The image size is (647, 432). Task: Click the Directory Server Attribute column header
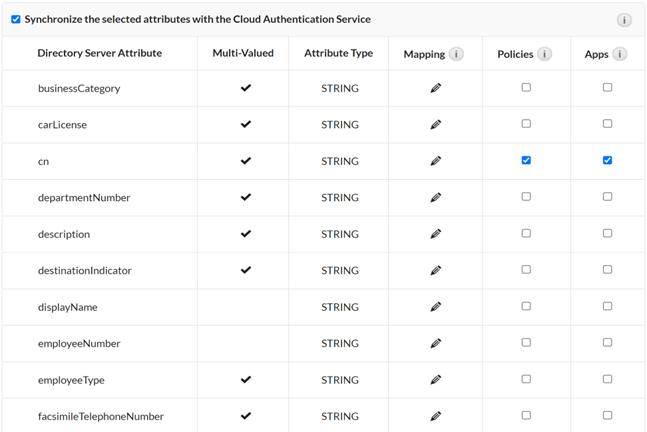(x=99, y=53)
